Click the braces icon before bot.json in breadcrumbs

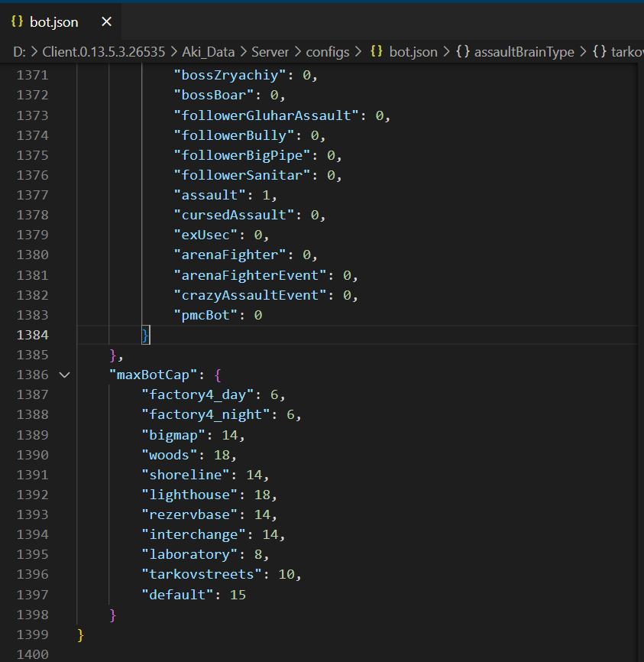pos(376,52)
